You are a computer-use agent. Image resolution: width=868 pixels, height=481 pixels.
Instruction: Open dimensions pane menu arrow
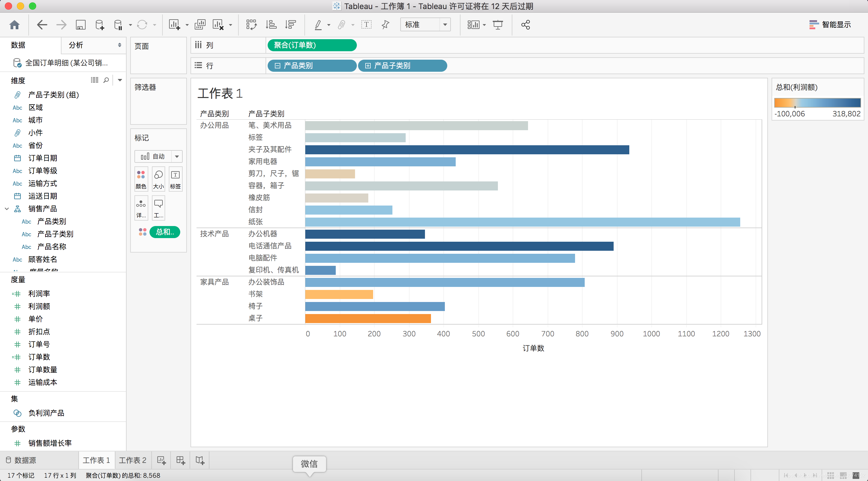pyautogui.click(x=120, y=80)
